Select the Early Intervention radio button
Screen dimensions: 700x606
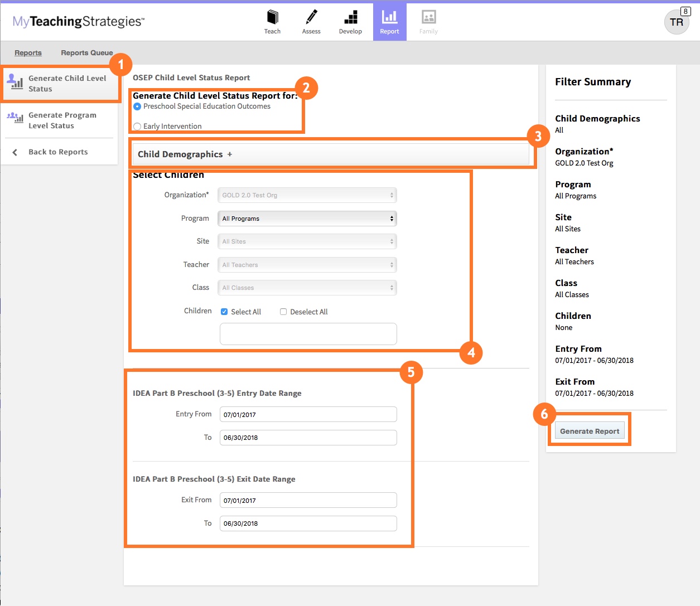137,127
